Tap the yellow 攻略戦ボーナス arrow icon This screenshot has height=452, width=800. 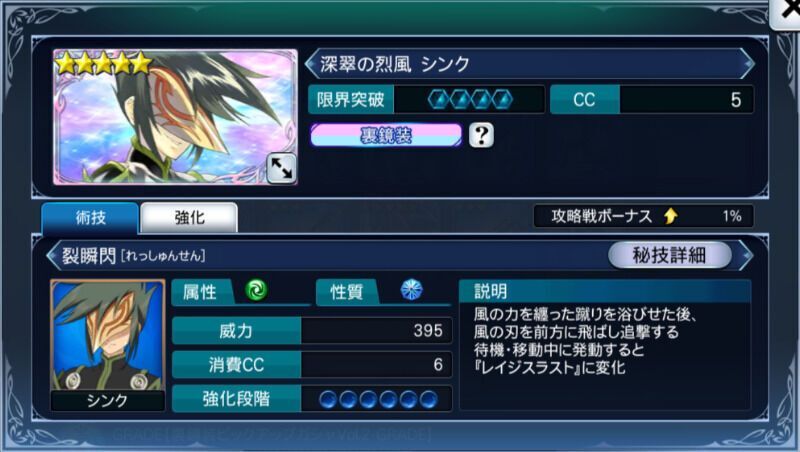click(671, 216)
